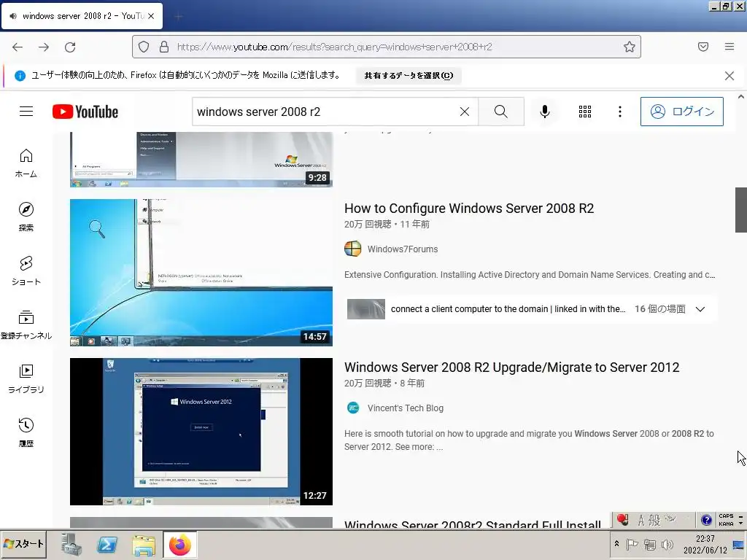Open the YouTube guide hamburger menu
Screen dimensions: 747x560
coord(26,112)
